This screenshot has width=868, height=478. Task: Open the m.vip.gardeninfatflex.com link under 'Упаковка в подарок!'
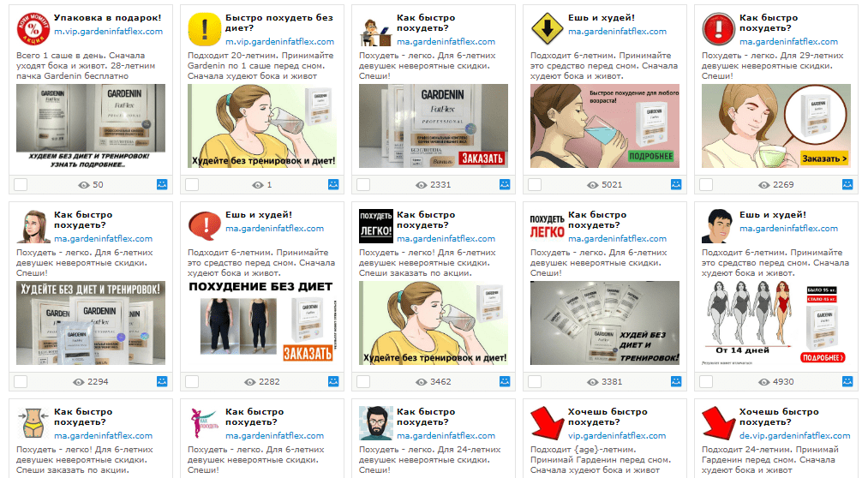(109, 32)
